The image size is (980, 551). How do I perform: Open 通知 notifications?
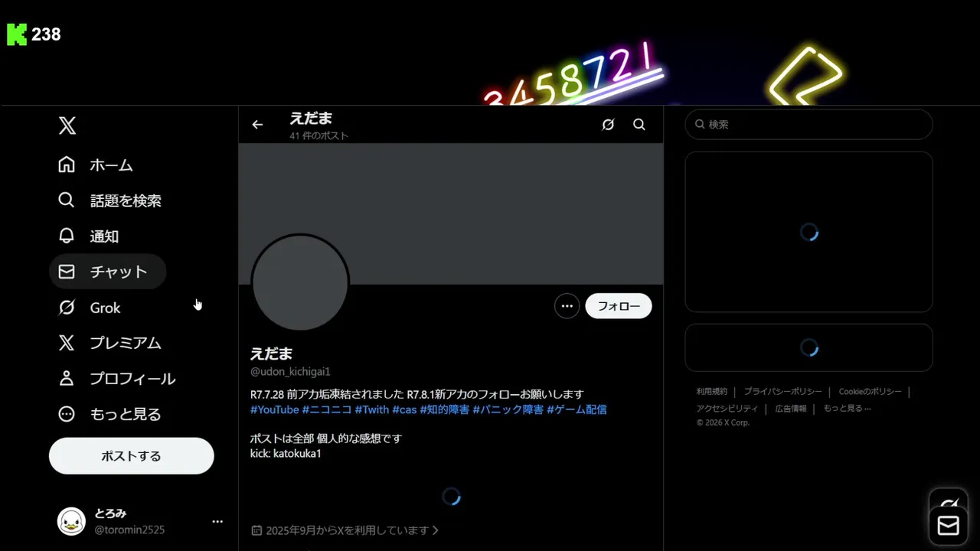89,236
